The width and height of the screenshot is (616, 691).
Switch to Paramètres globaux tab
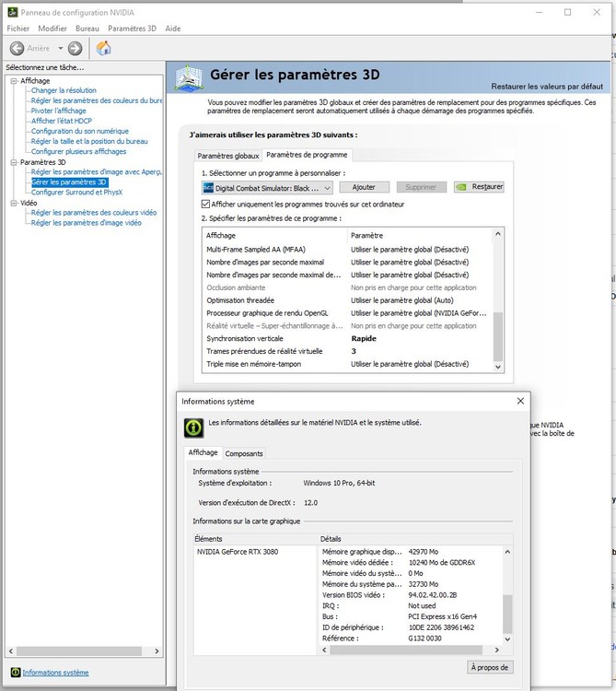point(228,156)
